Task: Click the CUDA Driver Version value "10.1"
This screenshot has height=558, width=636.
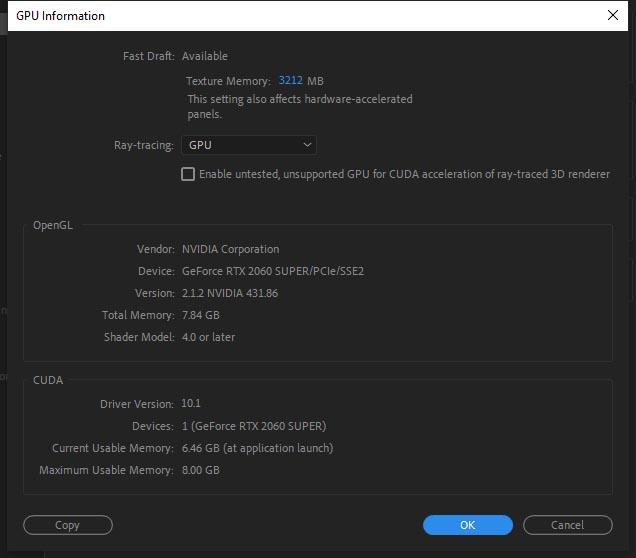Action: 191,403
